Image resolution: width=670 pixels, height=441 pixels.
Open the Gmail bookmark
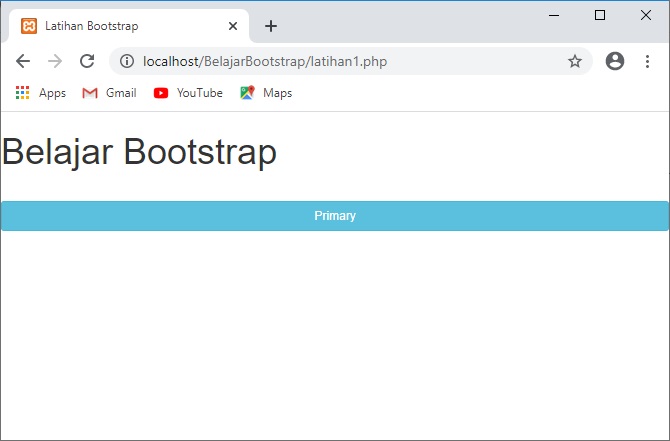[x=109, y=93]
